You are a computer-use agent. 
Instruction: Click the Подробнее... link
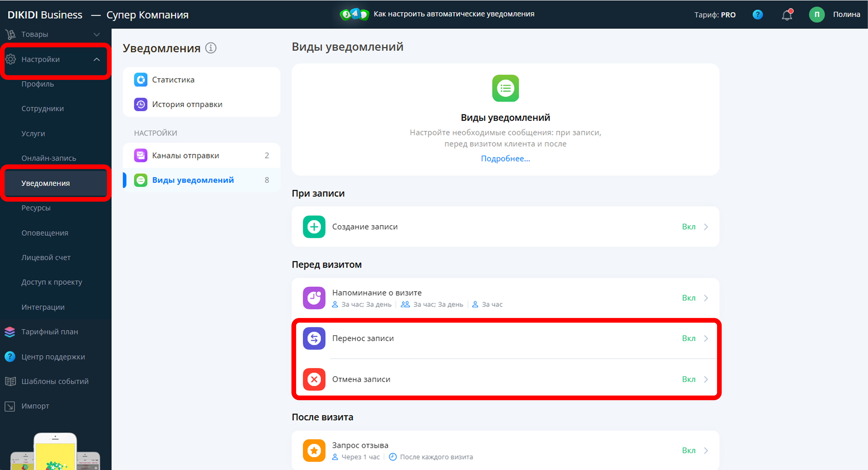coord(505,158)
